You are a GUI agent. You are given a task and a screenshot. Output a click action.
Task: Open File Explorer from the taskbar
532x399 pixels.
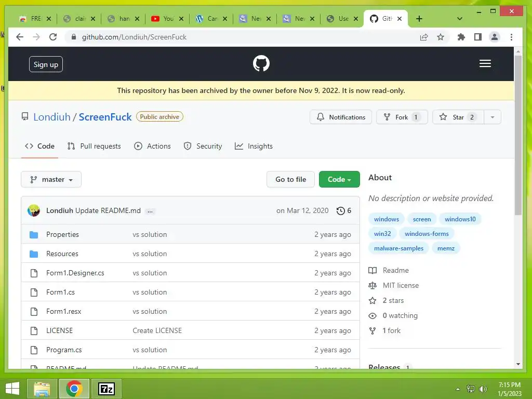tap(42, 389)
